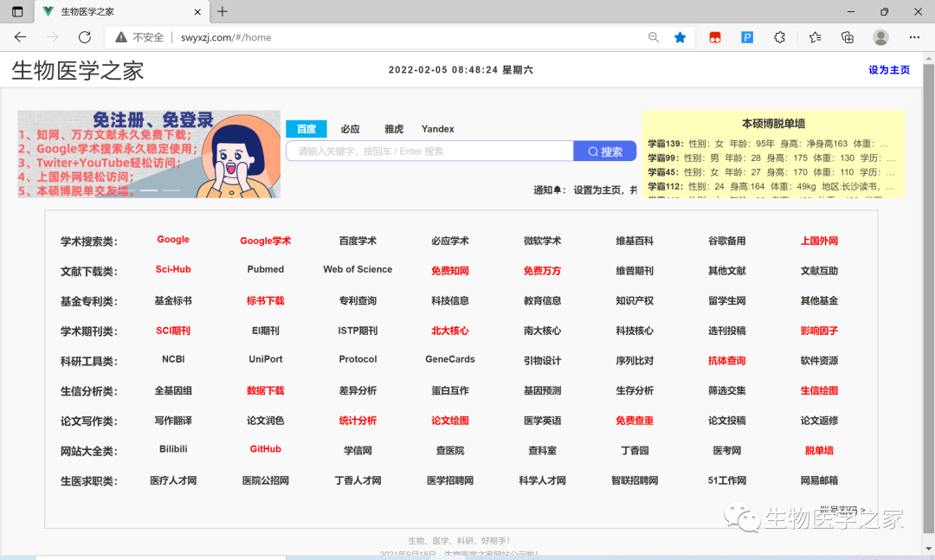The image size is (935, 560).
Task: Open the 医疗人才网 link
Action: click(x=173, y=480)
